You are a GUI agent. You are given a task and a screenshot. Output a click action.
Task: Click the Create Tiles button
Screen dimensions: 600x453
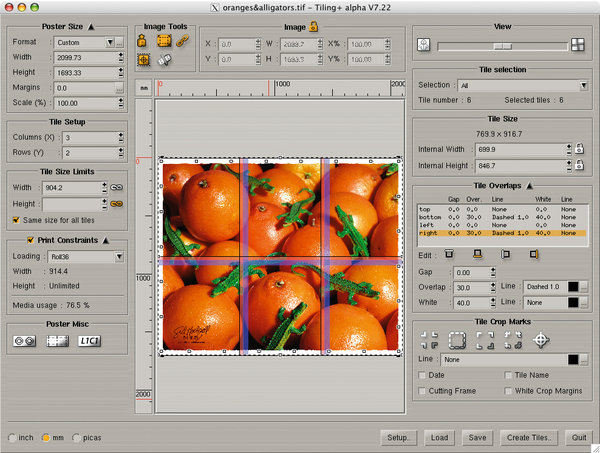(x=531, y=438)
